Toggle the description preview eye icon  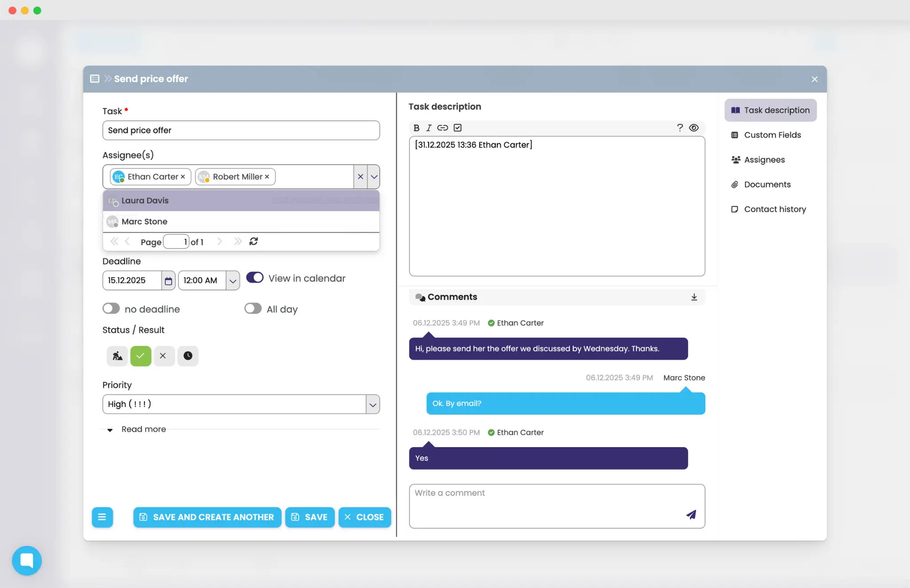(694, 128)
